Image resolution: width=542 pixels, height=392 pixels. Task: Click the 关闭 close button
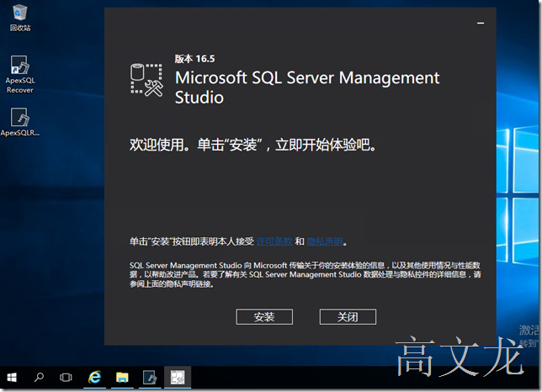(348, 316)
